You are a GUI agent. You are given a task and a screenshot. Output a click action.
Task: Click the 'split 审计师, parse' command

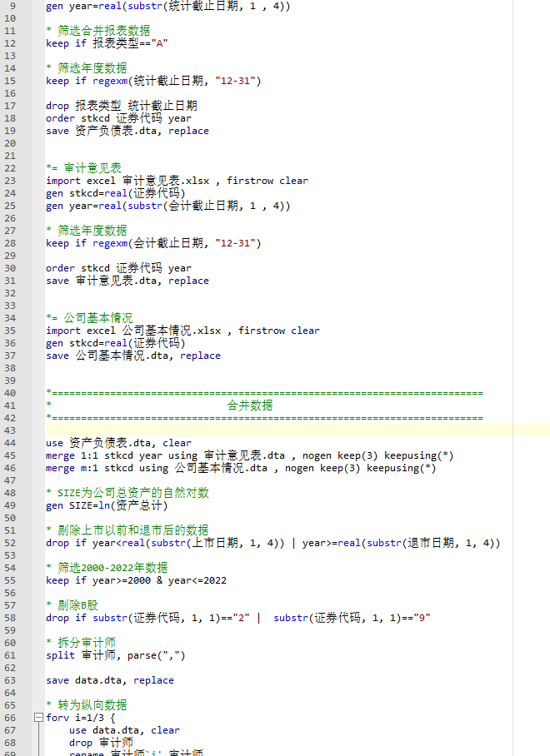coord(115,655)
